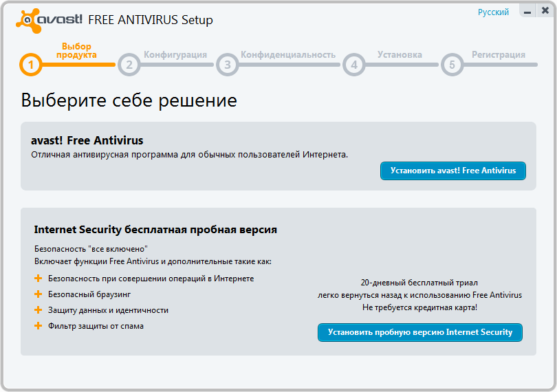Click the step 4 circle icon
The height and width of the screenshot is (392, 557).
point(353,65)
